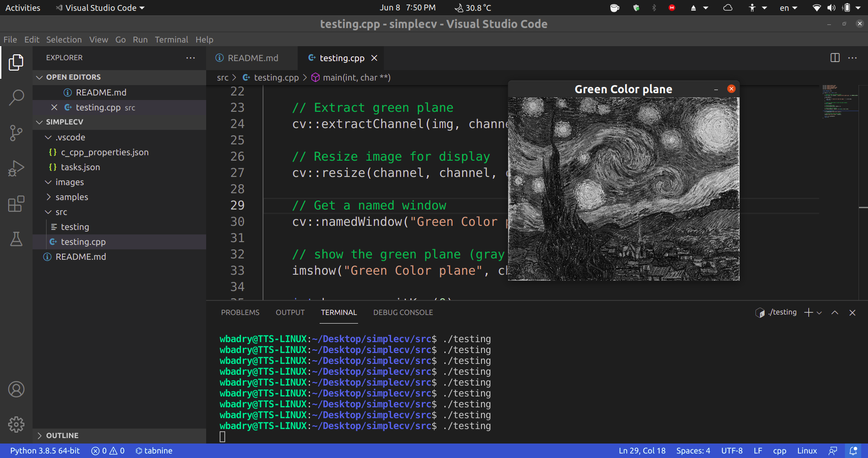Open the Testing flask view

(16, 239)
